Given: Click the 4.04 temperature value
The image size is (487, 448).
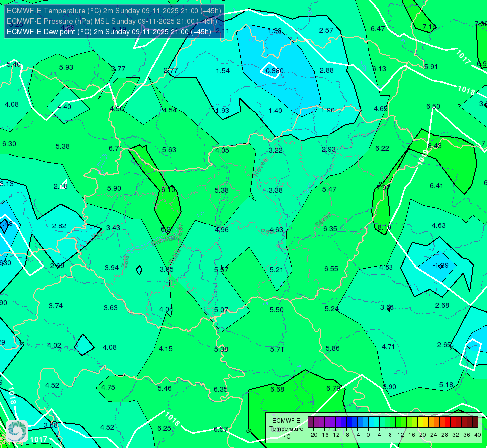Looking at the screenshot, I should [x=166, y=309].
